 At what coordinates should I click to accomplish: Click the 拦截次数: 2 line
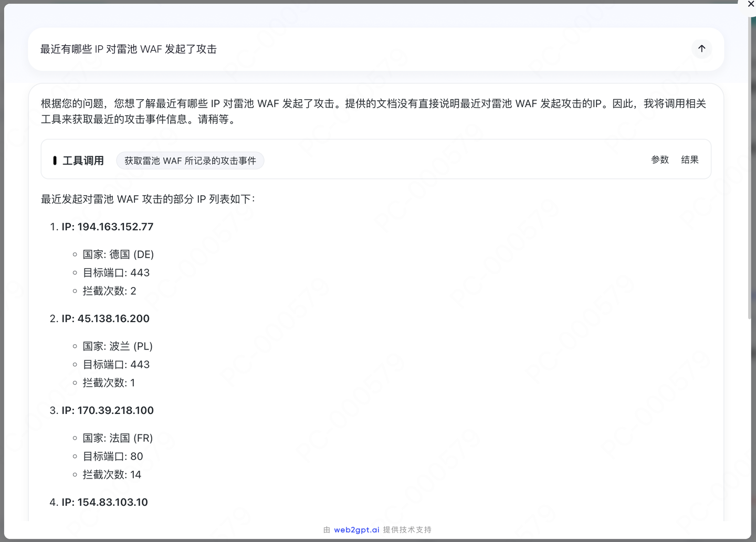pyautogui.click(x=109, y=291)
